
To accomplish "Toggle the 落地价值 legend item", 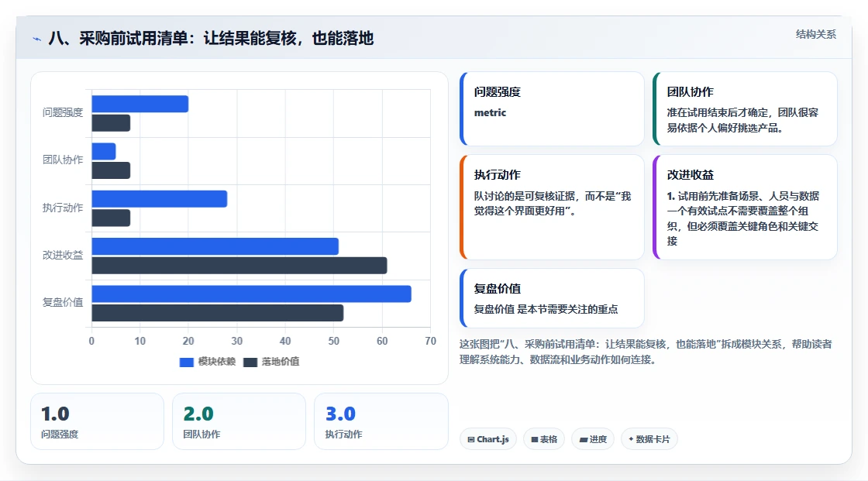I will click(x=271, y=362).
